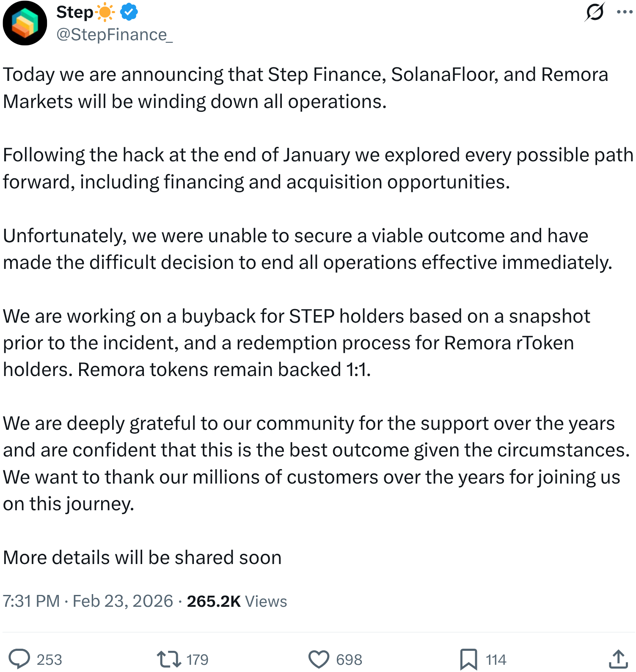
Task: Open the @StepFinance_ handle link
Action: coord(114,35)
